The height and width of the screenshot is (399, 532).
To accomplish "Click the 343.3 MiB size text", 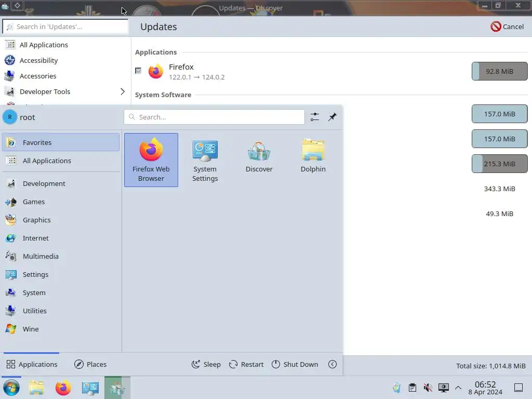I will pos(499,189).
